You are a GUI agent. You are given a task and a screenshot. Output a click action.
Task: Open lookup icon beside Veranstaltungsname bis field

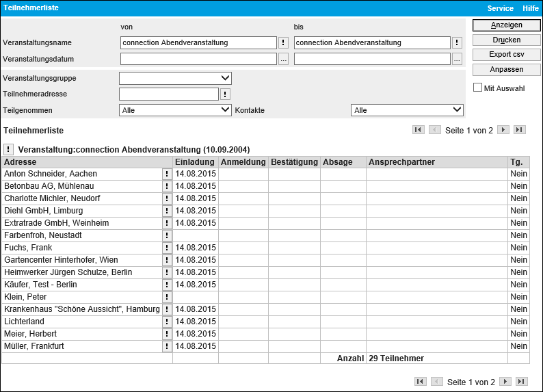tap(457, 42)
